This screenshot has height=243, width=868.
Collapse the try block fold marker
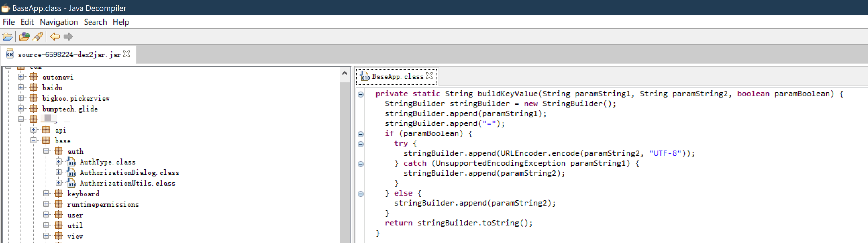click(x=361, y=144)
